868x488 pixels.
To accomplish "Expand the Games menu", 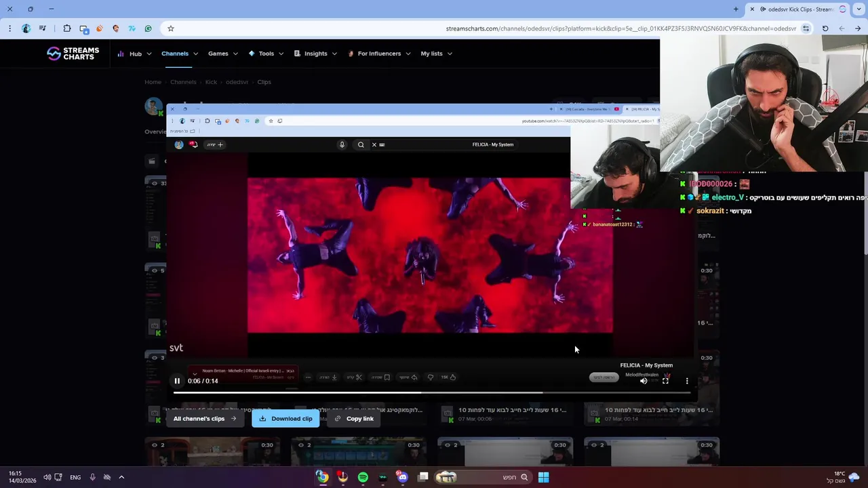I will click(x=223, y=54).
